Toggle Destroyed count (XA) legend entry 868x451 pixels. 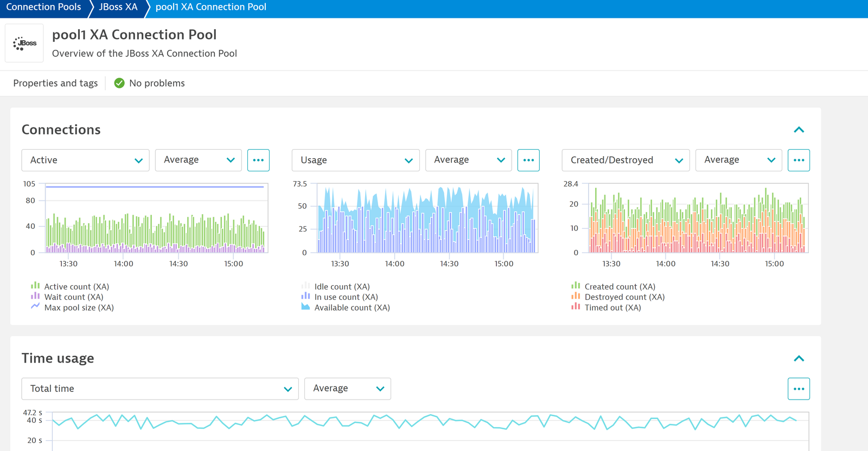pyautogui.click(x=618, y=297)
